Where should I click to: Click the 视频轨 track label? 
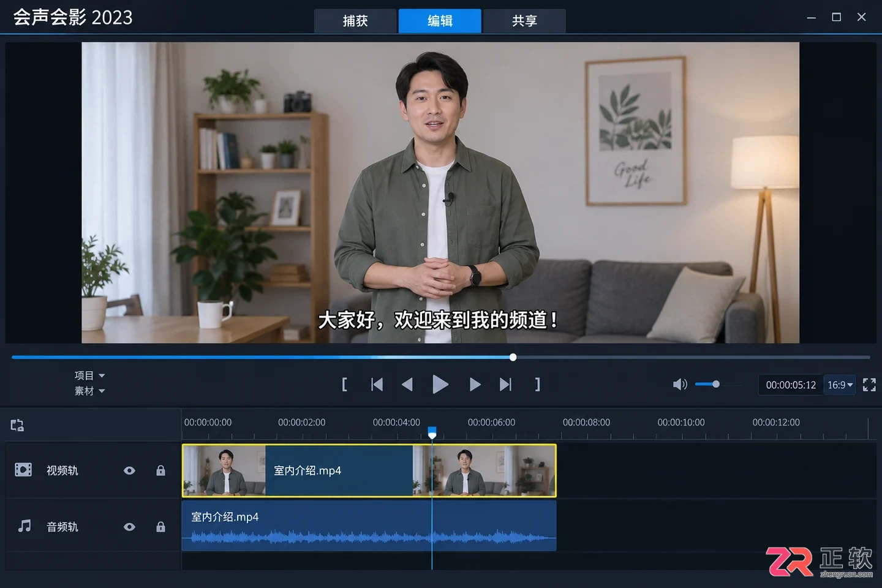[x=62, y=470]
